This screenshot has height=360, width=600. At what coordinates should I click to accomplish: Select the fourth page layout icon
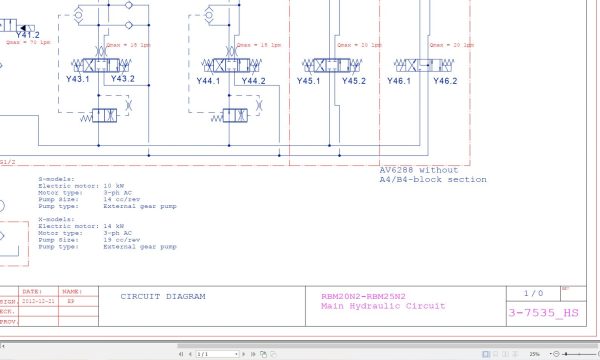tap(515, 354)
